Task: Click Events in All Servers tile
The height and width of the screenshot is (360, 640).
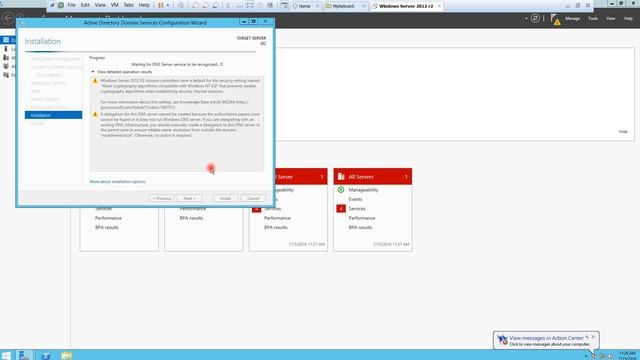Action: (x=355, y=199)
